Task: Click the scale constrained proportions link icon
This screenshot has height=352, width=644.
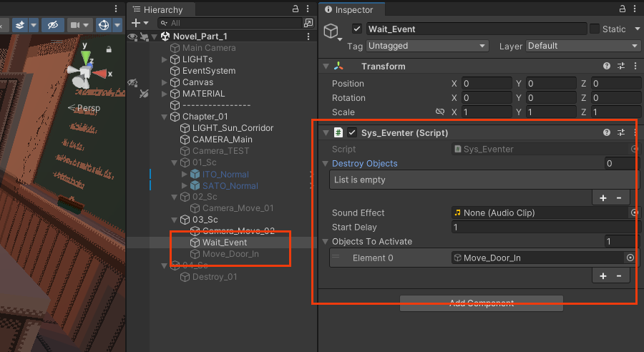Action: coord(440,112)
